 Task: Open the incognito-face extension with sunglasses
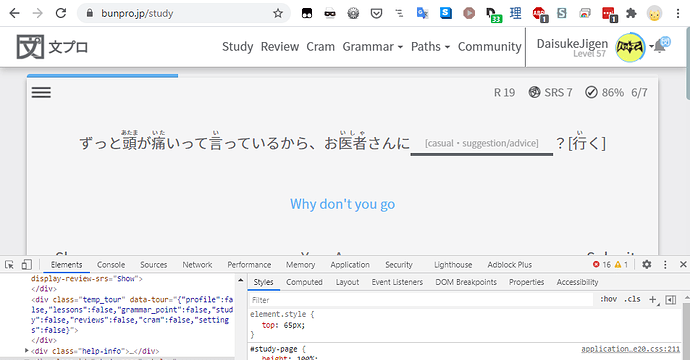330,14
